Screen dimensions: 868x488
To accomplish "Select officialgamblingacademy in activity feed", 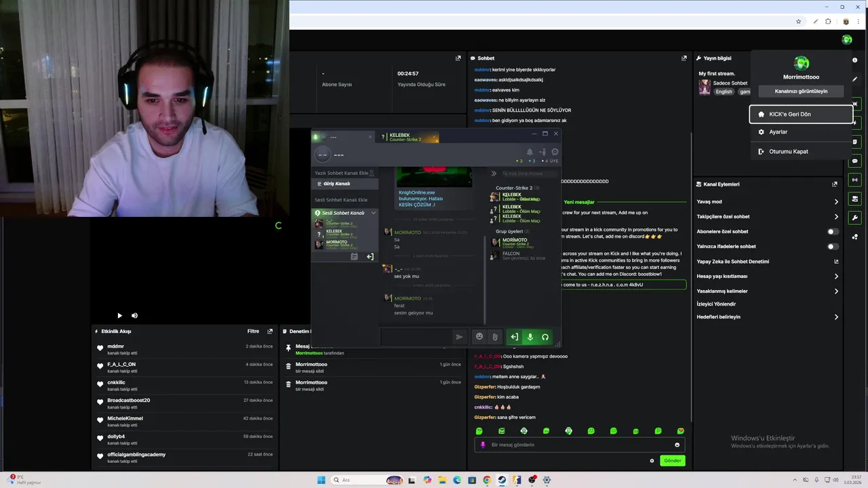I will coord(136,455).
